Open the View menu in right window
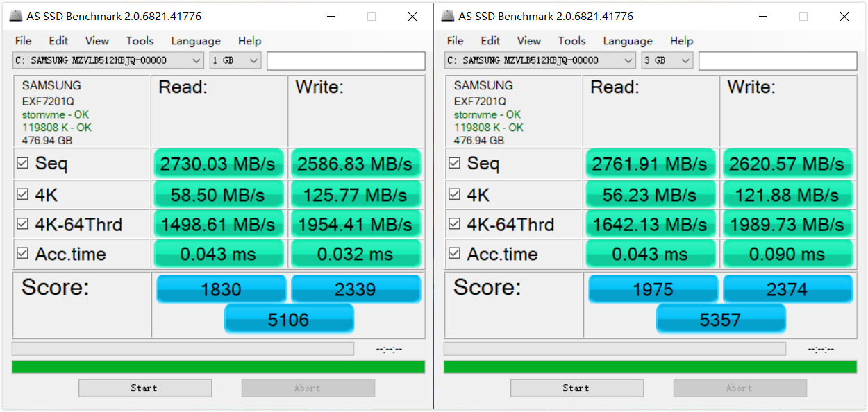868x412 pixels. click(x=528, y=41)
